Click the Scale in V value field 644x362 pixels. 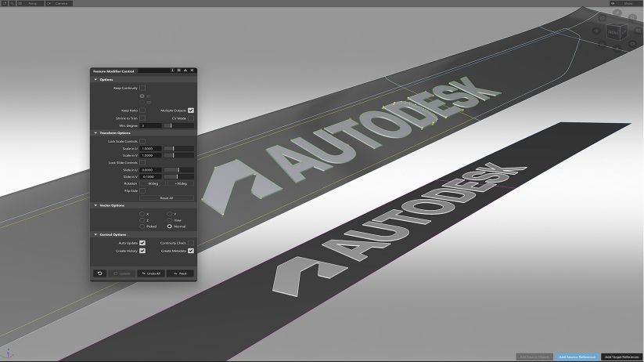click(150, 155)
